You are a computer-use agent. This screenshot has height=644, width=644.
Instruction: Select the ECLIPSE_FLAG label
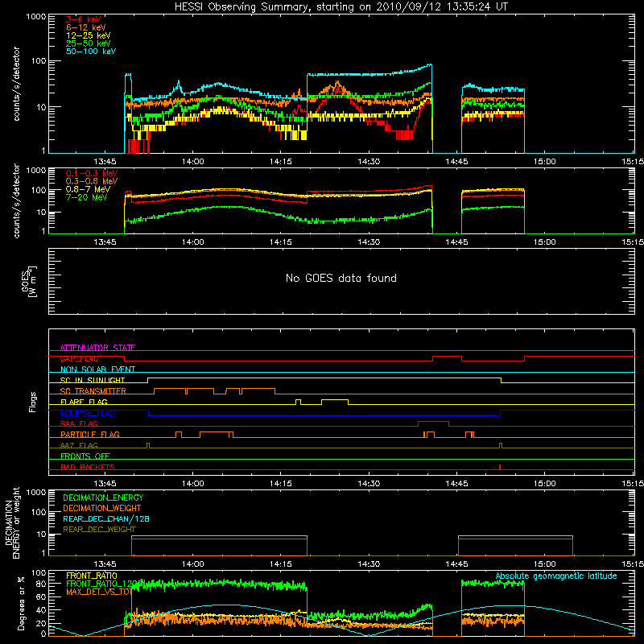pos(88,413)
